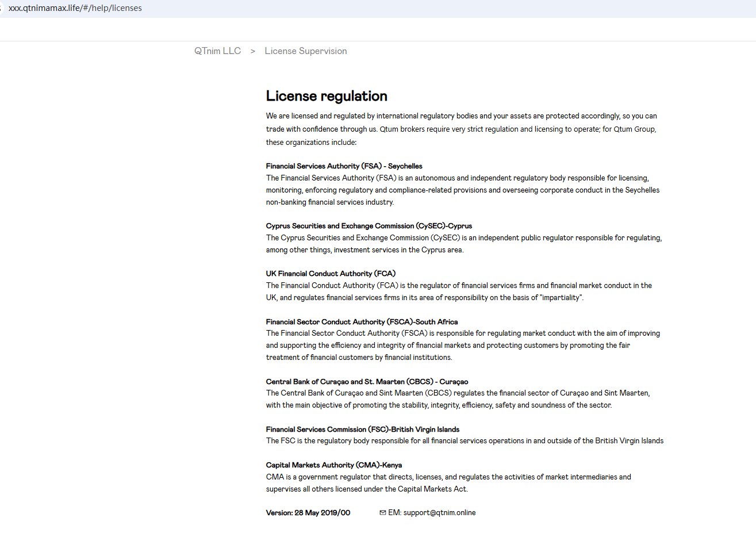
Task: Click the License regulation heading
Action: click(x=327, y=96)
